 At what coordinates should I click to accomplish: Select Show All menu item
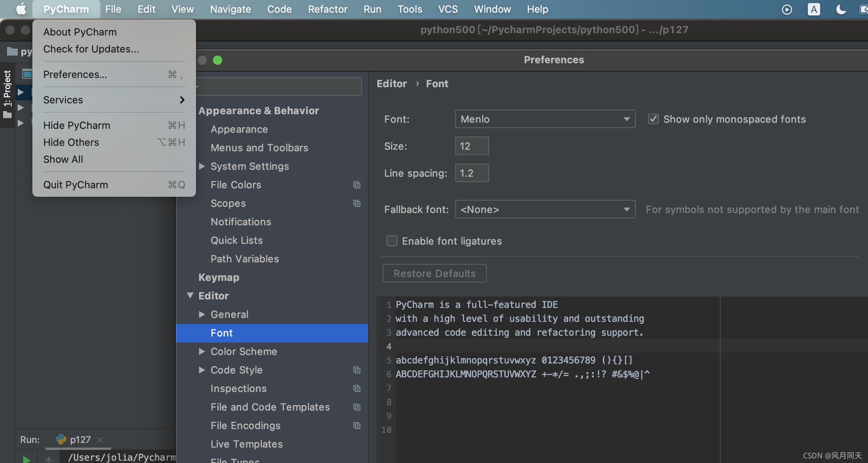[x=114, y=159]
